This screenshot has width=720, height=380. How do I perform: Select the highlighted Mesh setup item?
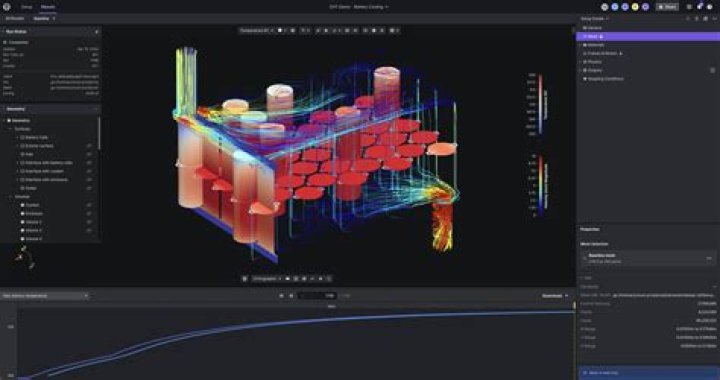647,36
